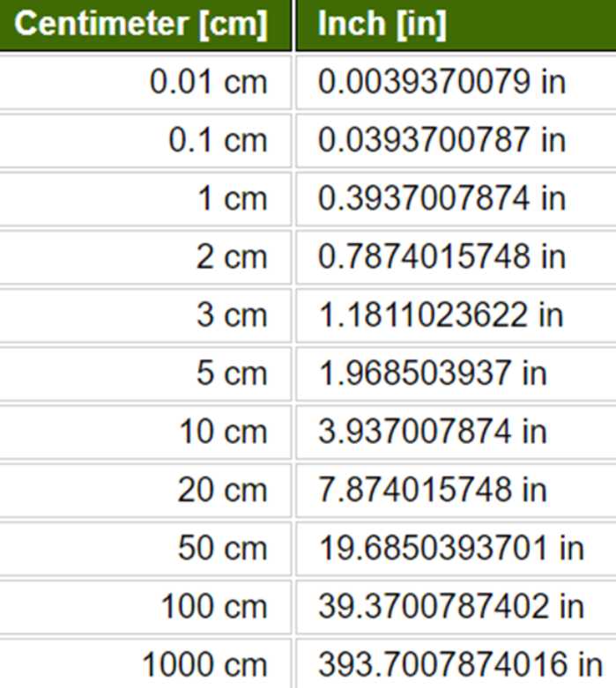Click the "0.3937007874 in" value
Image resolution: width=616 pixels, height=688 pixels.
click(x=442, y=198)
